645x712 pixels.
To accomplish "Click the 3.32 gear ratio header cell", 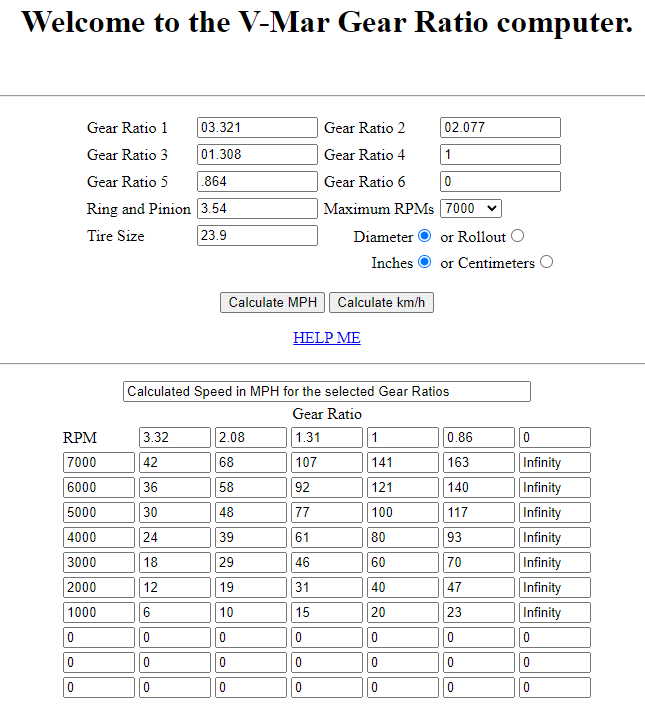I will [x=175, y=437].
